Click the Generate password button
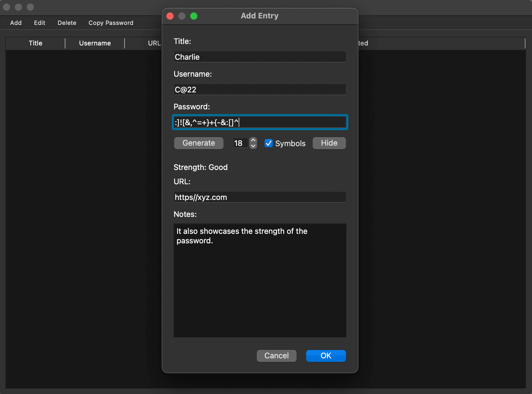 coord(199,143)
